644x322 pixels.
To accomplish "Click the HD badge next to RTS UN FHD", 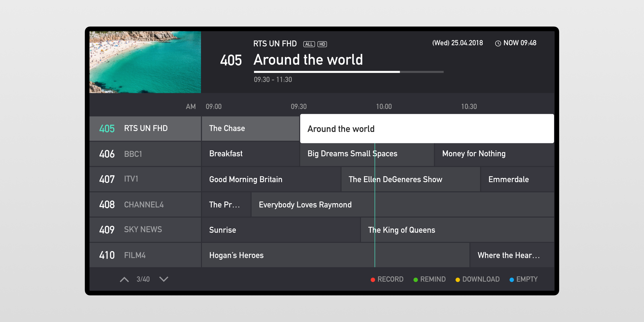I will [x=322, y=44].
